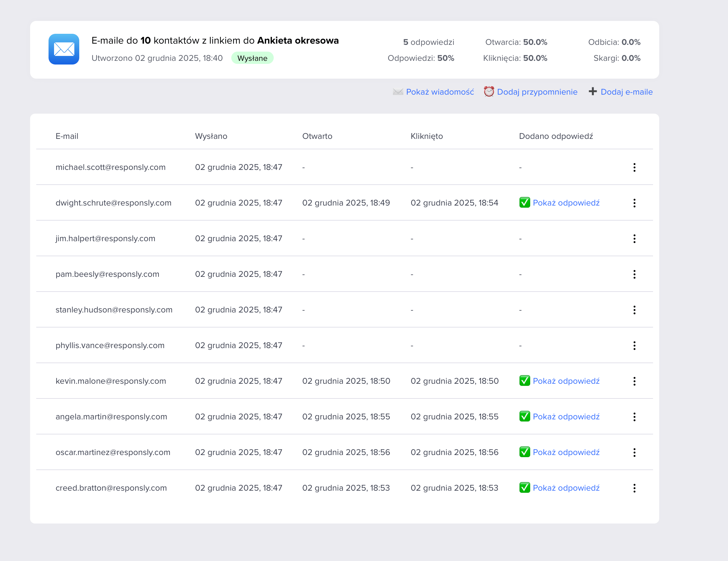Open three-dot menu for dwight.schrute row

pyautogui.click(x=634, y=203)
